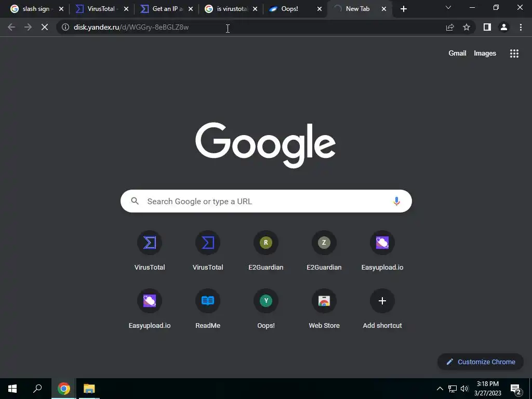Close the Get an IP tab
532x399 pixels.
[x=191, y=9]
